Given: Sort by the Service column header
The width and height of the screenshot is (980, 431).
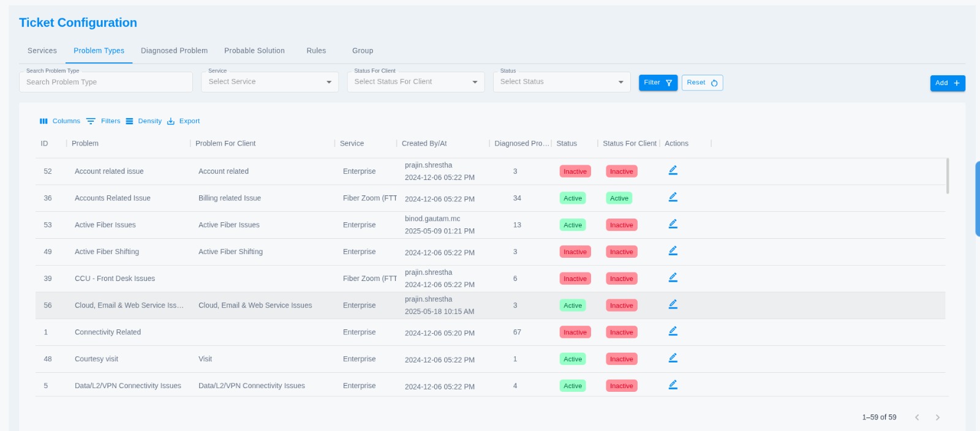Looking at the screenshot, I should click(x=352, y=143).
